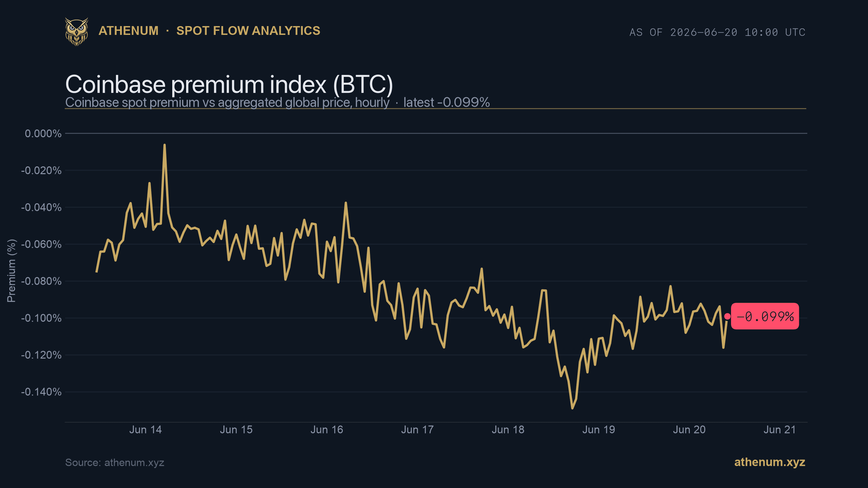The height and width of the screenshot is (488, 868).
Task: Click the ATHENUM brand name text
Action: click(x=129, y=31)
